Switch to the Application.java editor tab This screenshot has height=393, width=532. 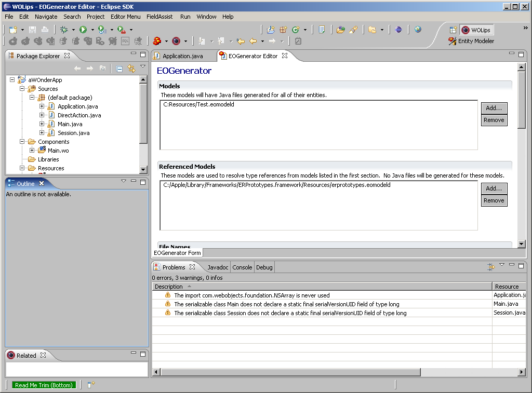click(182, 56)
